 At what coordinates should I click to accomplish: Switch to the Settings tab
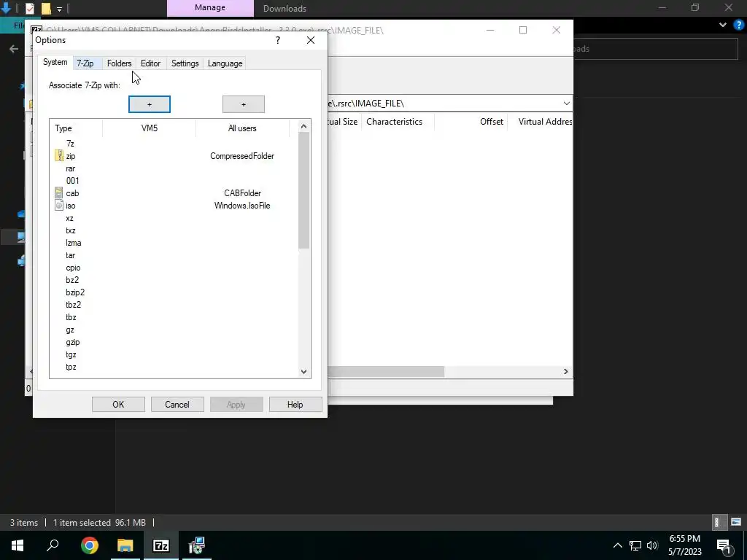185,63
